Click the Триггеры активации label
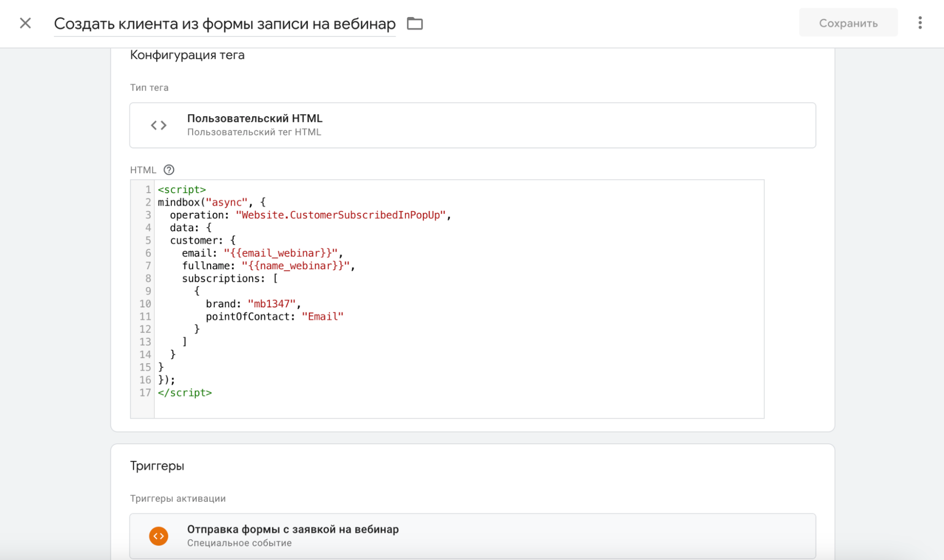 (x=178, y=499)
